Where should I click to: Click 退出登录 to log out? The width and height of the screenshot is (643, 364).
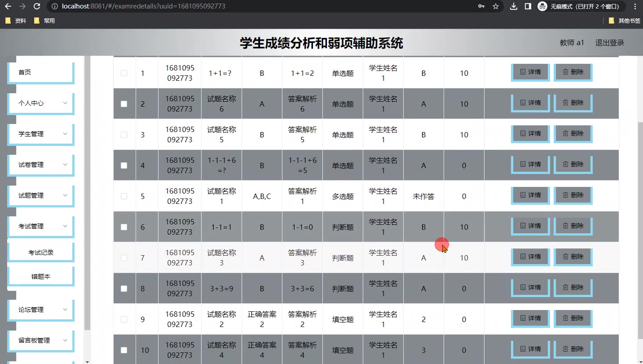610,43
